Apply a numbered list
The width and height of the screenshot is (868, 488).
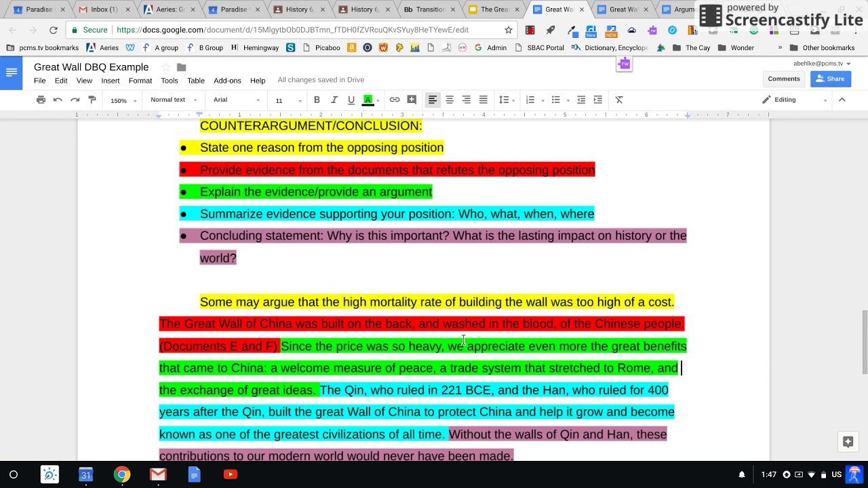point(530,100)
